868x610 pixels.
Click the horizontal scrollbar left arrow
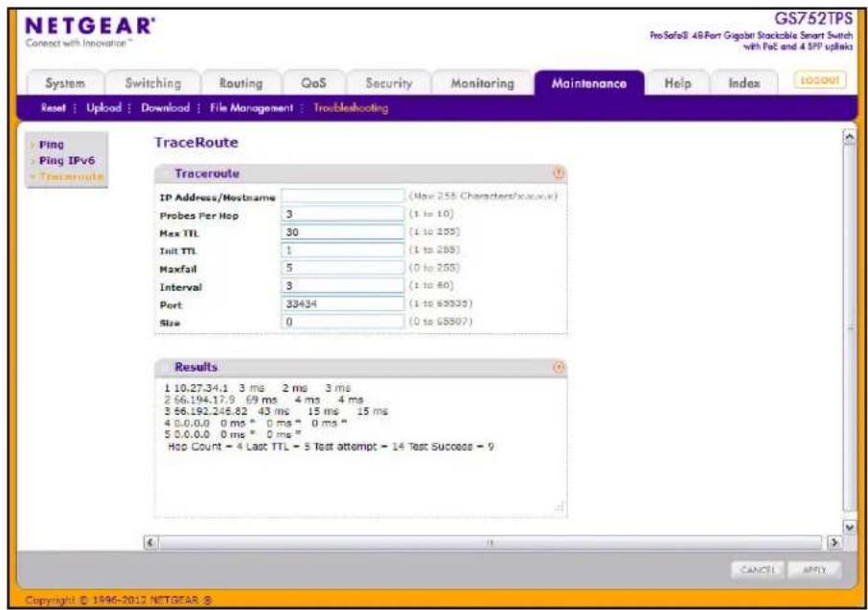tap(150, 542)
